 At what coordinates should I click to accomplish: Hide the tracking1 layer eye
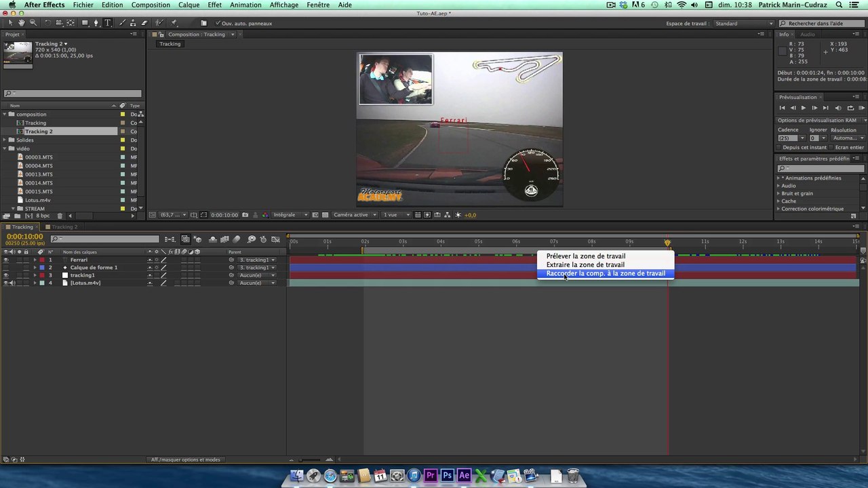(6, 275)
